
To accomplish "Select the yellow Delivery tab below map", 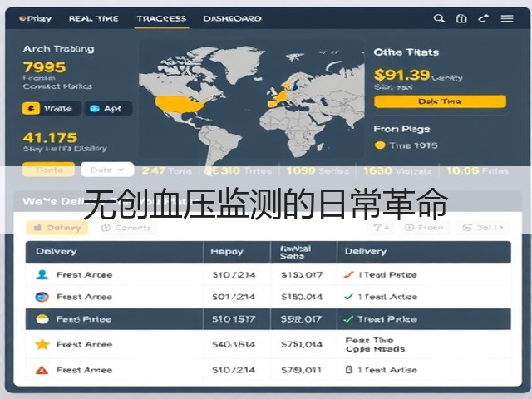I will [57, 228].
